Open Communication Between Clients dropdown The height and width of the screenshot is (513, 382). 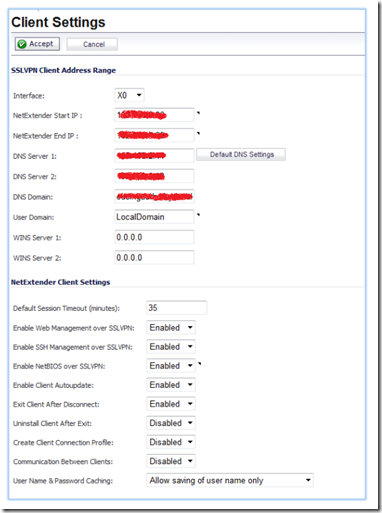pos(171,461)
